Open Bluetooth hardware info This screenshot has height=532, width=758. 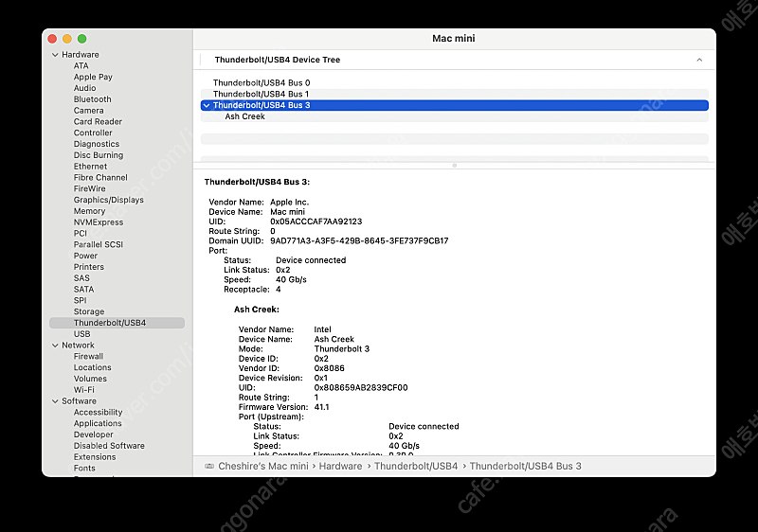click(92, 99)
